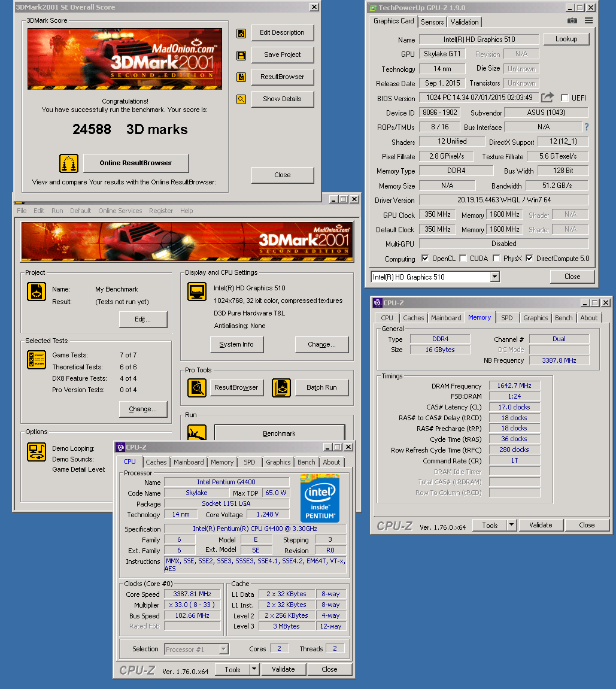This screenshot has height=689, width=616.
Task: Open the Help menu in 3DMark2001
Action: click(x=186, y=211)
